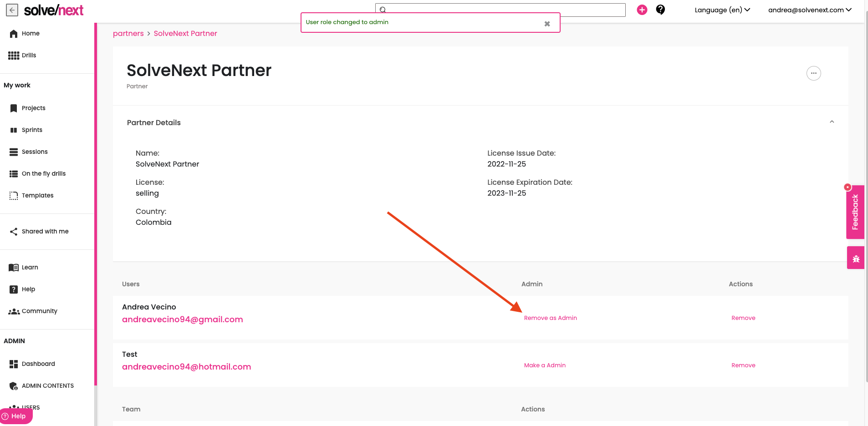Click Remove as Admin for Andrea Vecino

550,318
